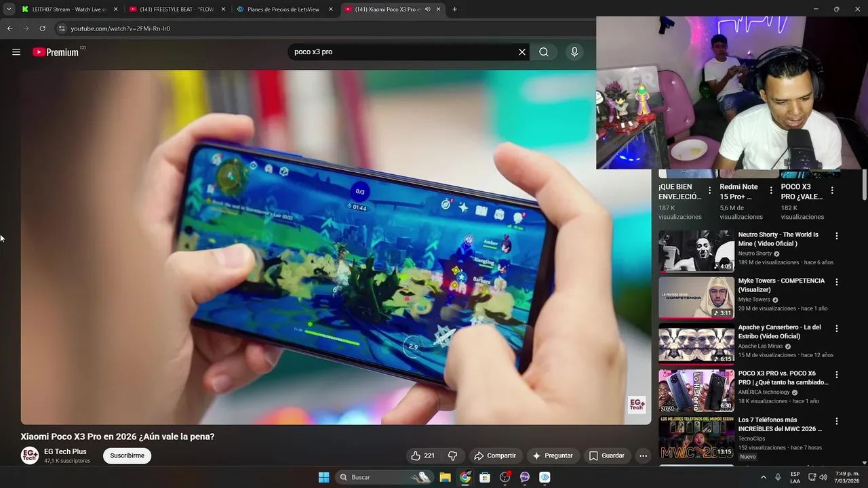Click the taskbar Buscar search box
Image resolution: width=868 pixels, height=488 pixels.
tap(385, 477)
